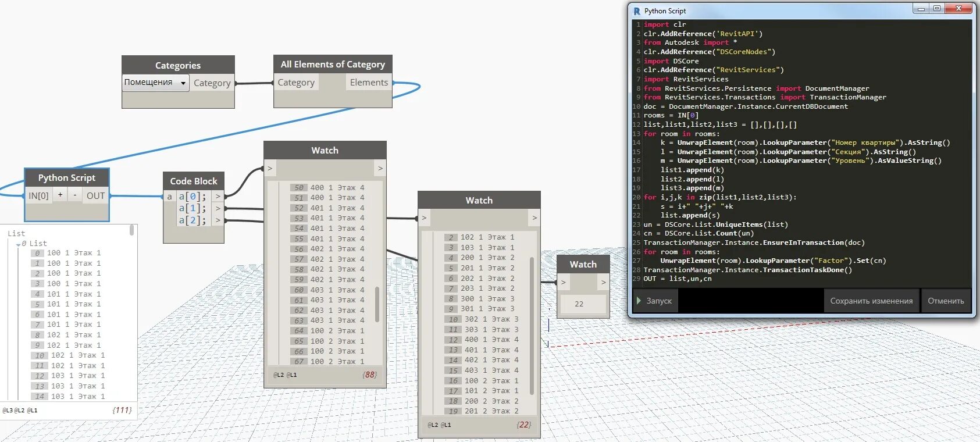The image size is (980, 442).
Task: Run the script with the Запуск button
Action: click(655, 301)
